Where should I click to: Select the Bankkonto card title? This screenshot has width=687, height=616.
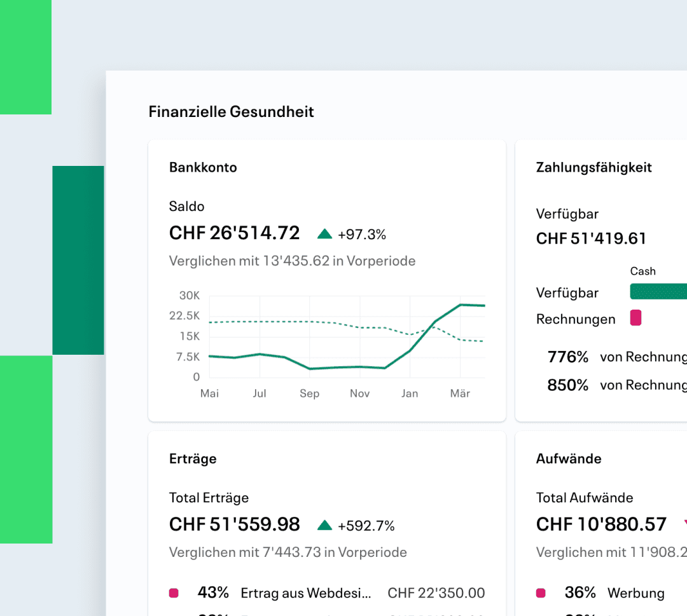pyautogui.click(x=203, y=167)
